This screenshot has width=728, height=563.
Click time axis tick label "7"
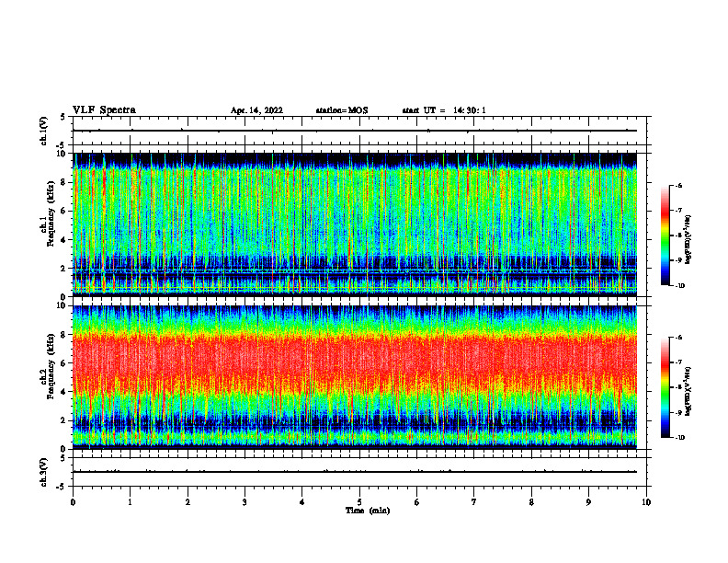[474, 502]
